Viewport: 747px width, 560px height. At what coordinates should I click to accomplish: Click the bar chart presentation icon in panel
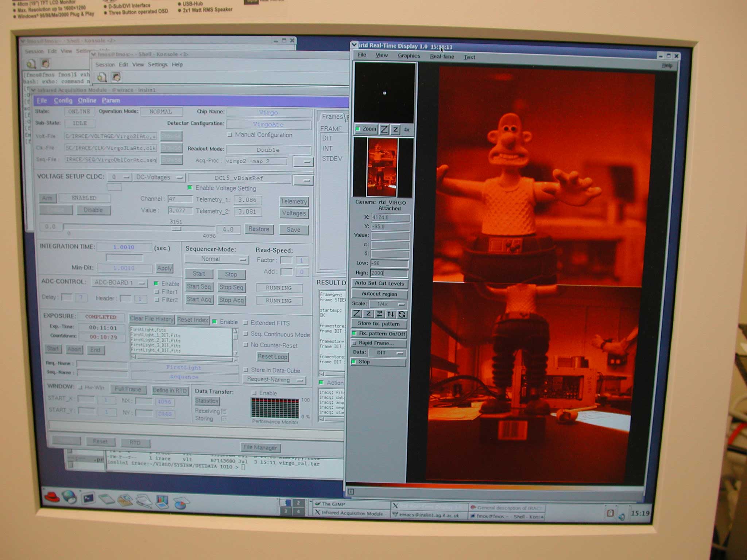point(162,502)
